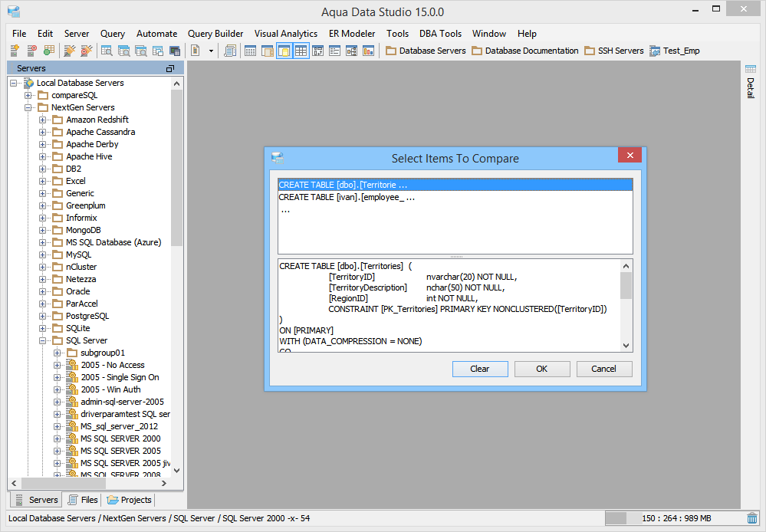Select CREATE TABLE [ivan].[employee_ list item
The width and height of the screenshot is (766, 532).
click(x=455, y=197)
